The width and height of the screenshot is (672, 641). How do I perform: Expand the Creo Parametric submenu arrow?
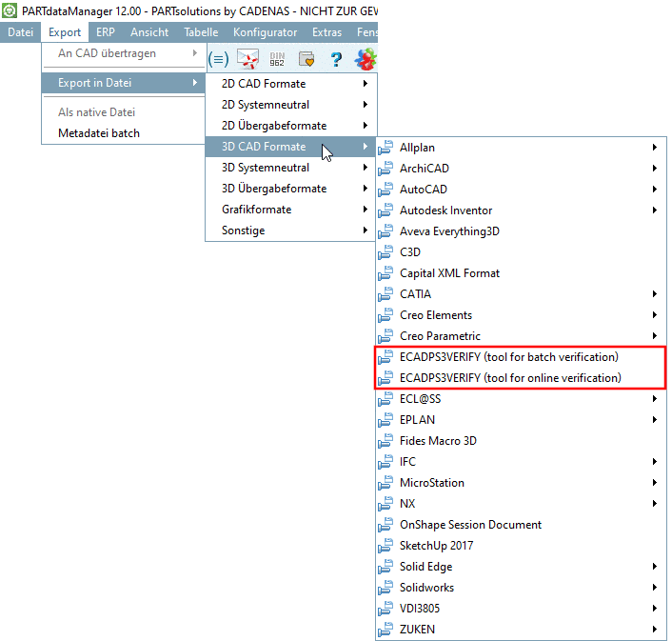[655, 336]
